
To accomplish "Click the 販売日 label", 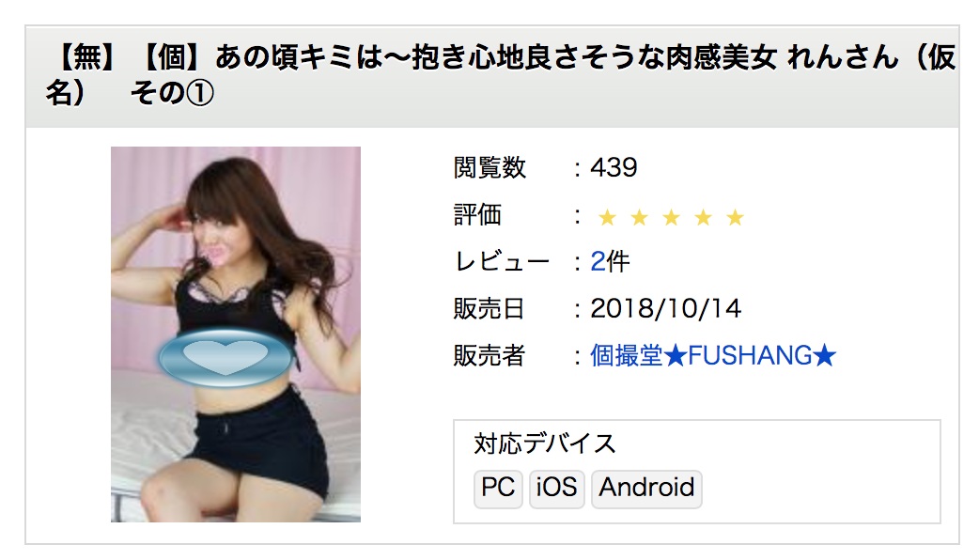I will 489,308.
